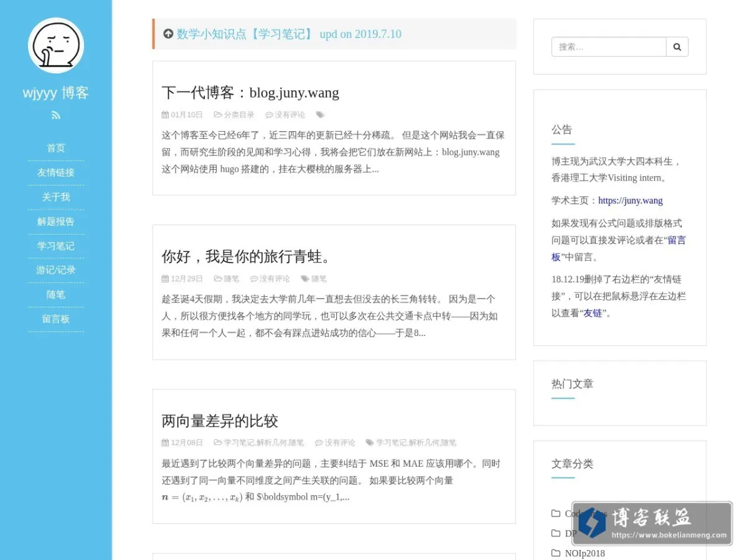Screen dimensions: 747x560
Task: Open 留言板 in the sidebar menu
Action: point(56,319)
